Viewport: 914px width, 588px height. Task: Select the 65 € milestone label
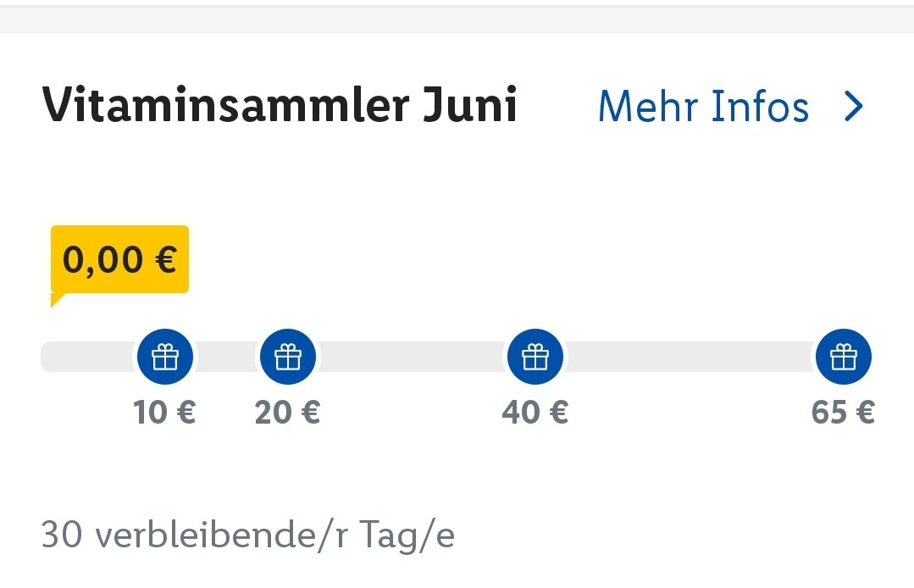click(x=843, y=412)
